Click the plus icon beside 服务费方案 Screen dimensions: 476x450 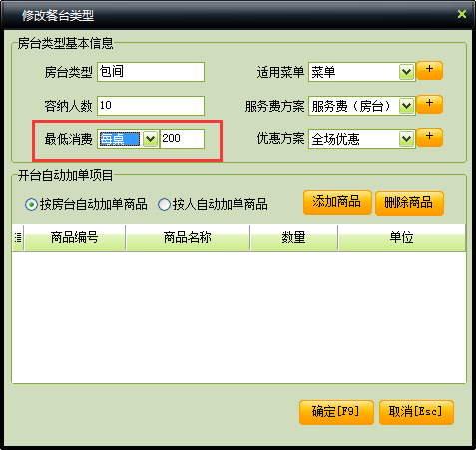pos(429,104)
